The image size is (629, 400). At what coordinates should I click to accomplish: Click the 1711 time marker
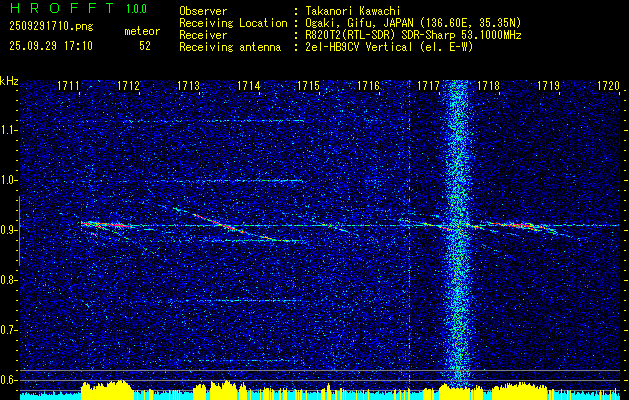pyautogui.click(x=68, y=86)
